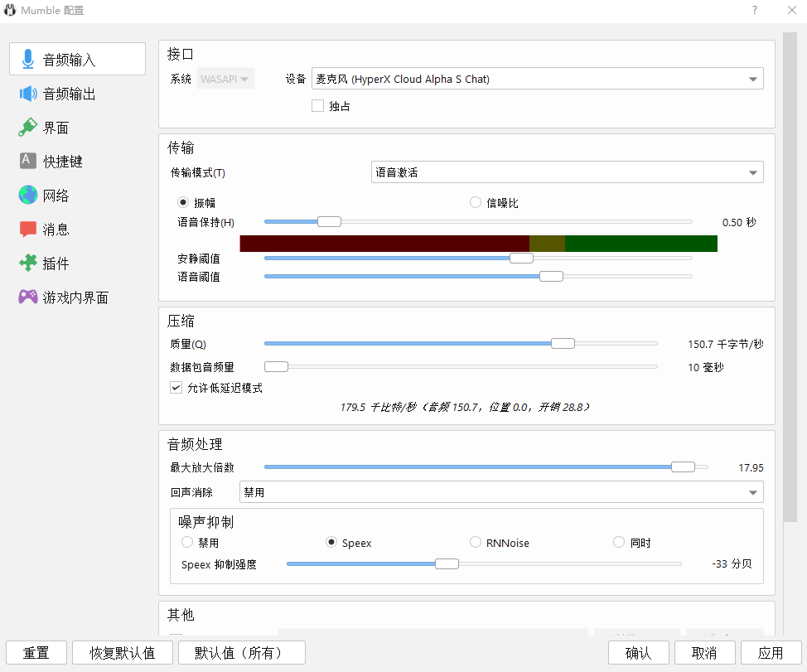Enable the 独占 exclusive mode checkbox
The height and width of the screenshot is (672, 807).
point(317,106)
